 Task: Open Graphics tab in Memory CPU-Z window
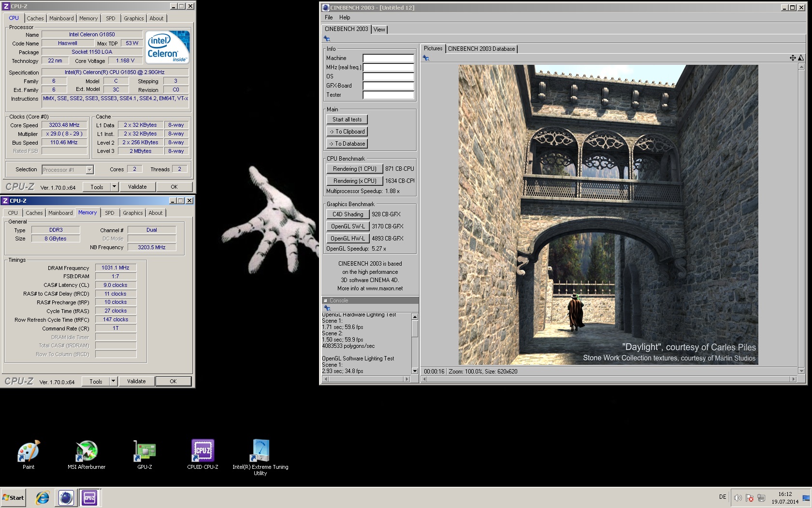[x=133, y=213]
